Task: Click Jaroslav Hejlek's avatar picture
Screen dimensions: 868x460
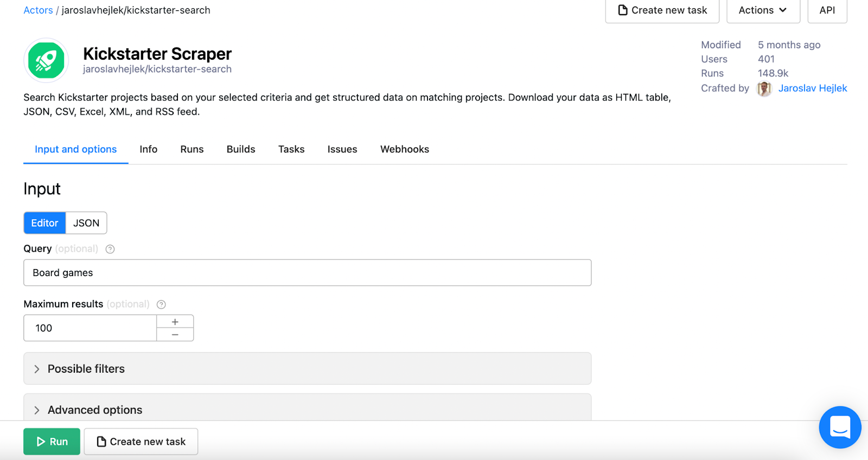Action: click(x=764, y=88)
